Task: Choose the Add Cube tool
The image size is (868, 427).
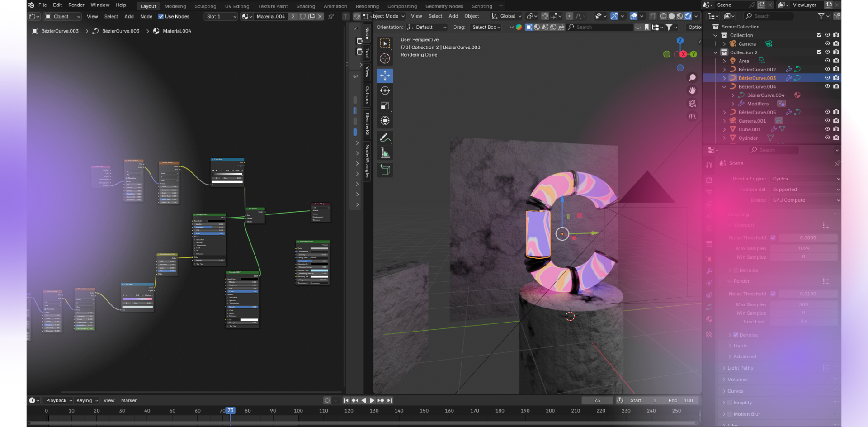Action: click(x=385, y=170)
